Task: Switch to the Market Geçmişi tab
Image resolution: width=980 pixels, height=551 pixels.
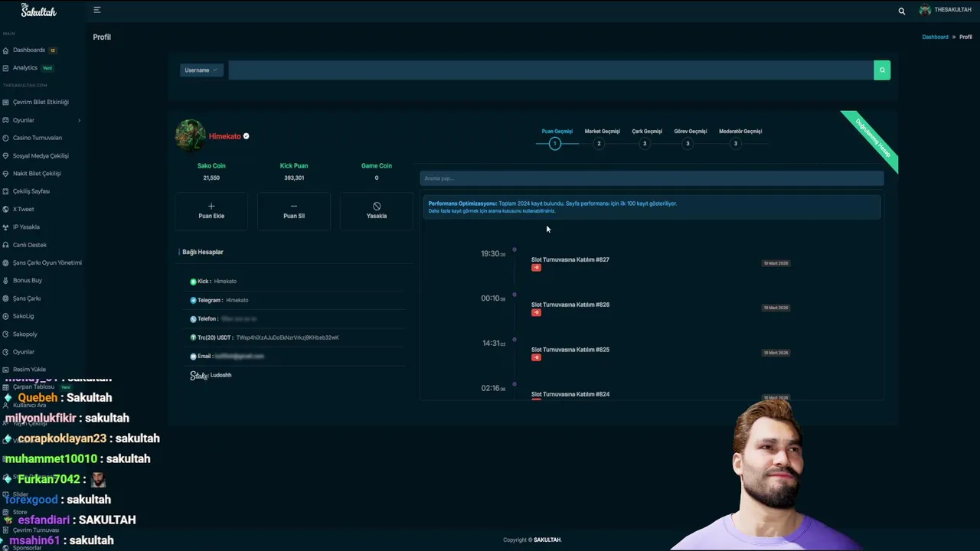Action: [x=602, y=138]
